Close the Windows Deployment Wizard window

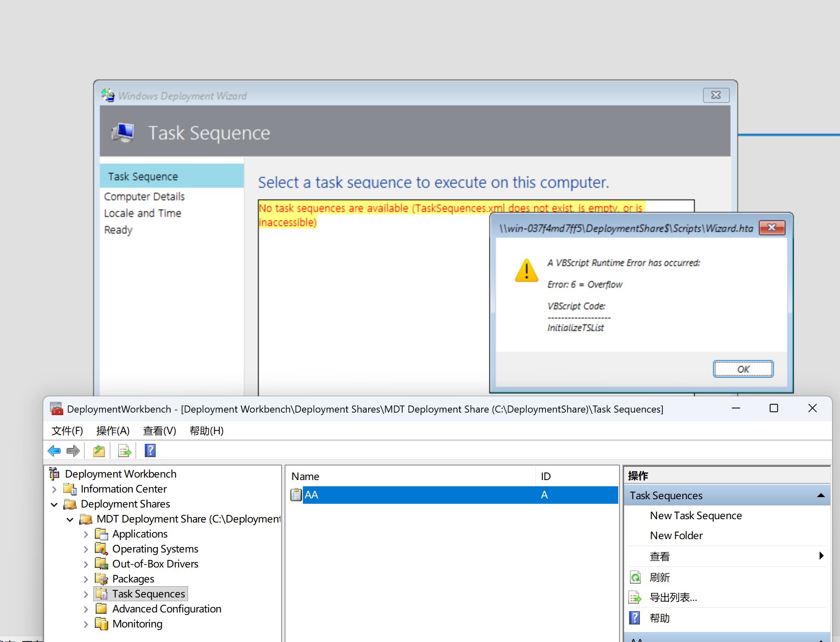point(716,95)
